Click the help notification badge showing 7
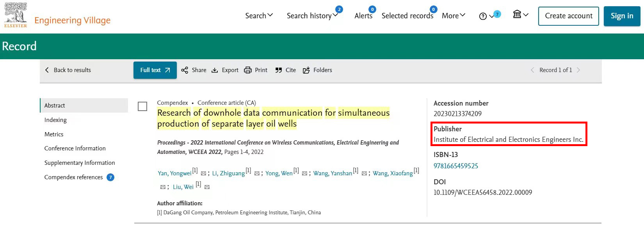 tap(497, 14)
